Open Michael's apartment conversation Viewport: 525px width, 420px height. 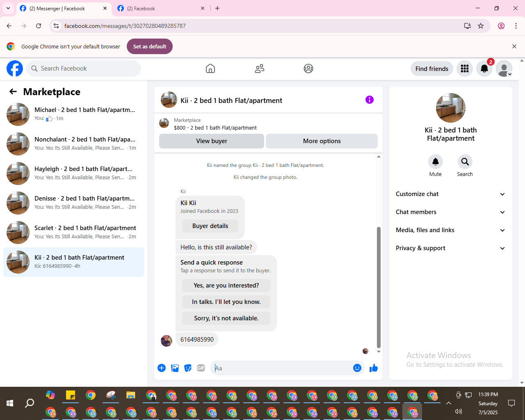(74, 114)
